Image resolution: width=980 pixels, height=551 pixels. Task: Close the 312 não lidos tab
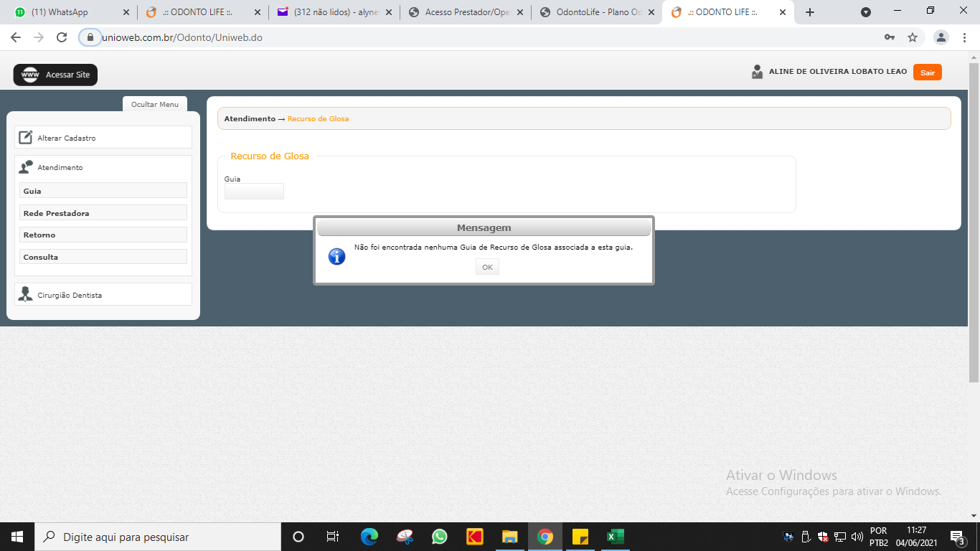tap(389, 12)
